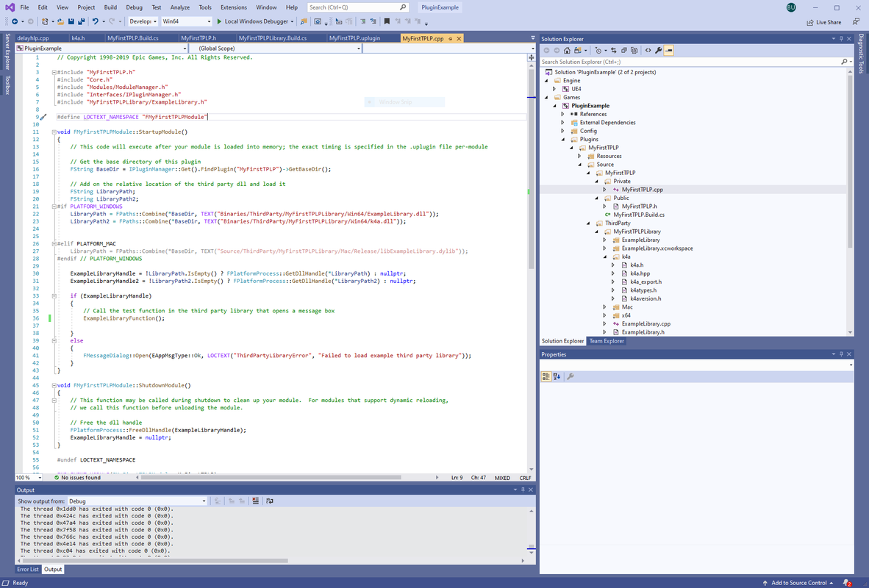This screenshot has width=869, height=588.
Task: Collapse the k4a folder in Solution Explorer
Action: [x=605, y=257]
